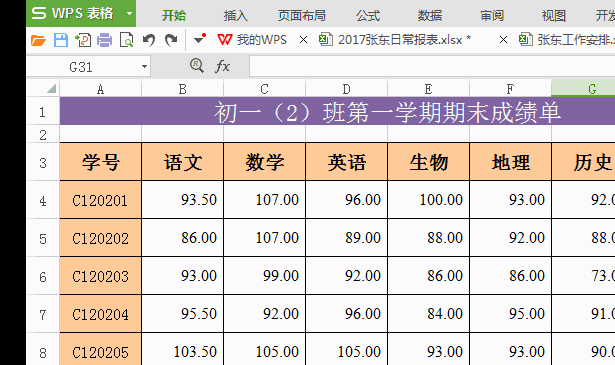615x365 pixels.
Task: Select the 英语 header cell
Action: [x=346, y=162]
